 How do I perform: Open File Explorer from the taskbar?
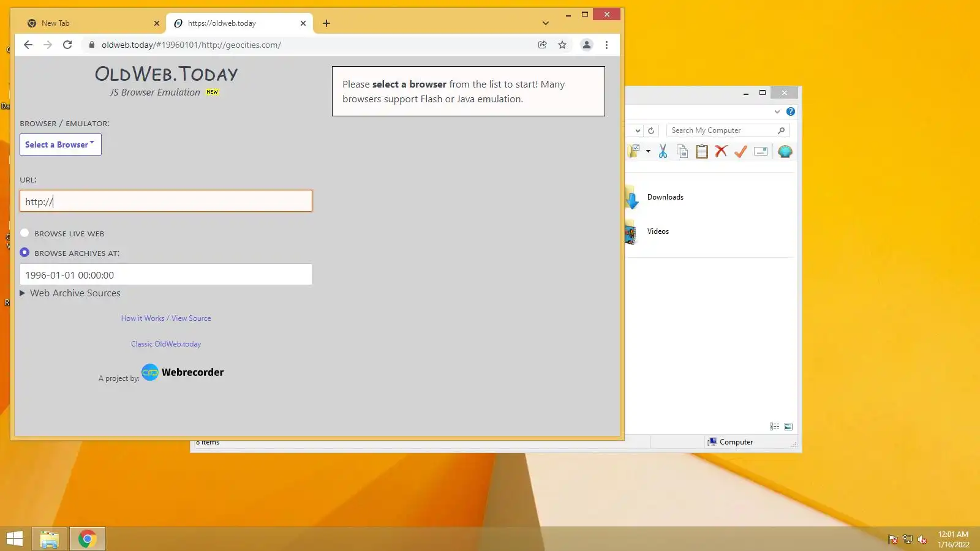[50, 539]
